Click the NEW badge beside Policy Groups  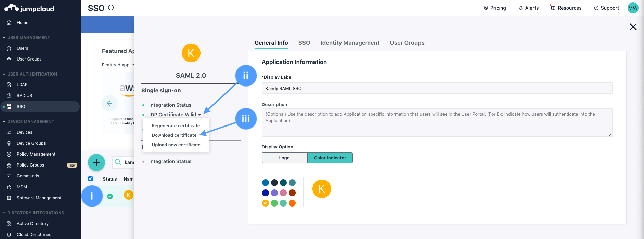[x=72, y=165]
